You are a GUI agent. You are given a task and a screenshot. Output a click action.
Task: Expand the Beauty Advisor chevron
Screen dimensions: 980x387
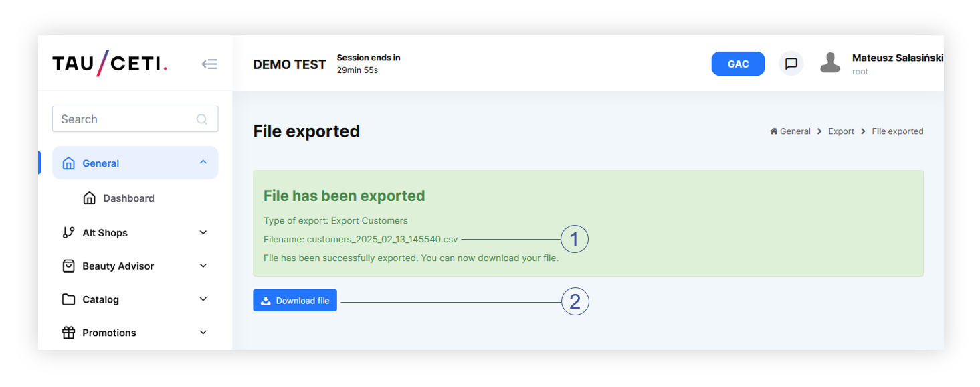[x=203, y=266]
